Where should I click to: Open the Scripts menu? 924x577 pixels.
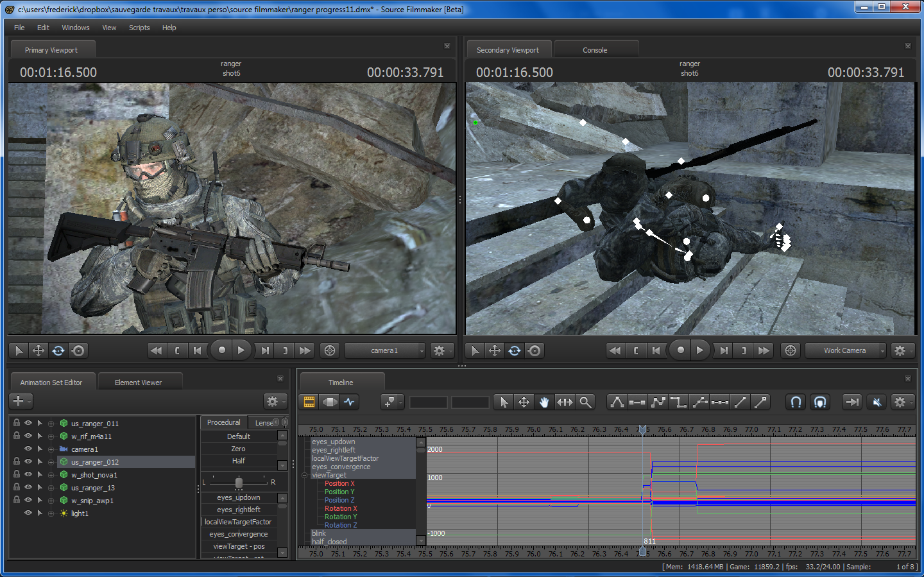coord(139,28)
